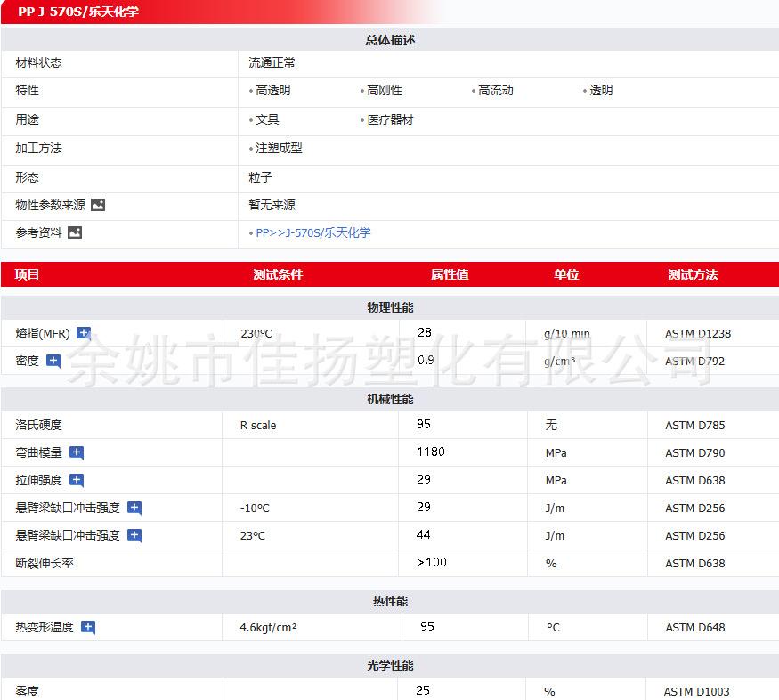This screenshot has height=700, width=779.
Task: Click the 热性能 section heading
Action: click(x=390, y=601)
